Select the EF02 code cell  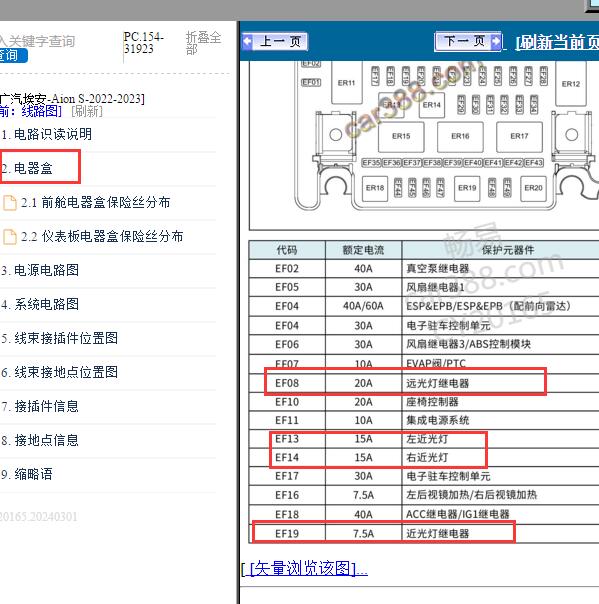[x=287, y=268]
